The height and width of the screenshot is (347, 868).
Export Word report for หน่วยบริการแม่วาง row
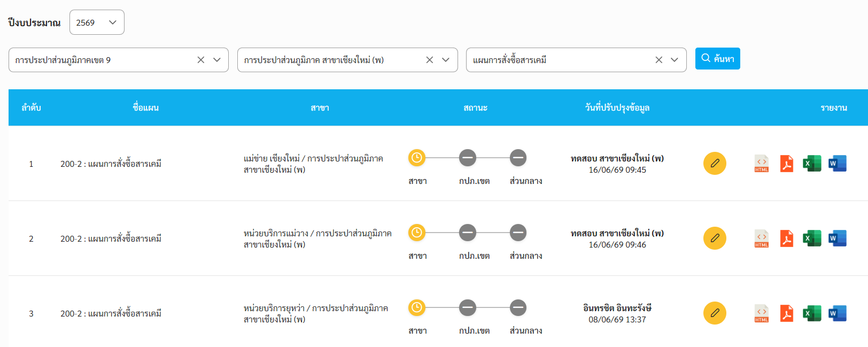(x=838, y=238)
